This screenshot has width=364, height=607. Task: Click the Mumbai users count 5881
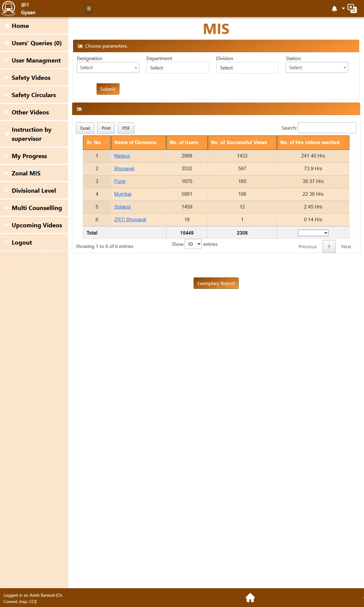[x=187, y=194]
